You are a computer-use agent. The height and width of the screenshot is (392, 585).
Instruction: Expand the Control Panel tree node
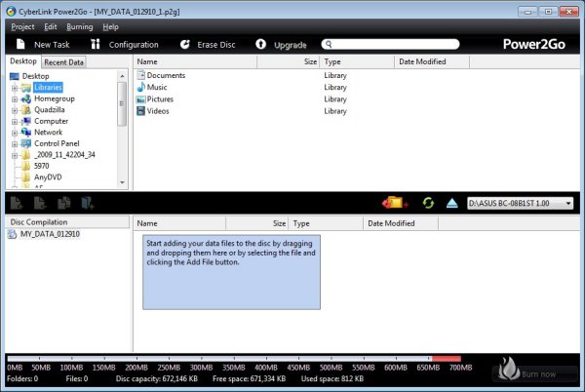click(x=15, y=144)
